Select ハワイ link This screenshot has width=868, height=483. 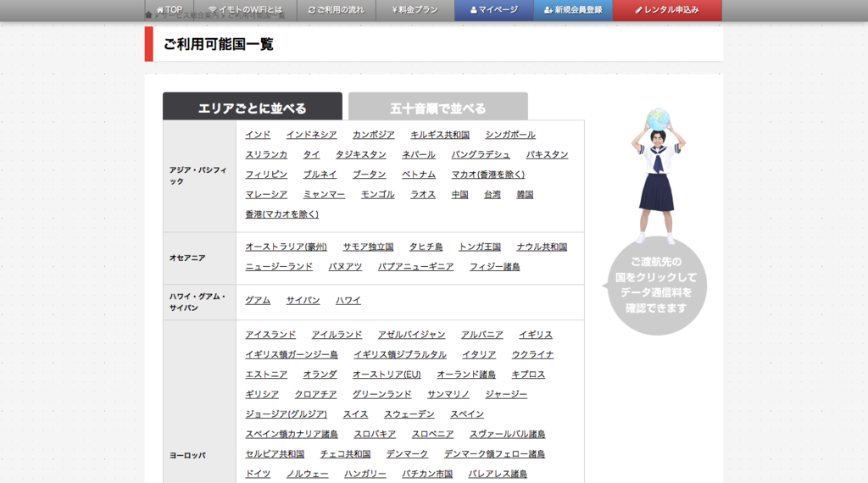coord(348,300)
